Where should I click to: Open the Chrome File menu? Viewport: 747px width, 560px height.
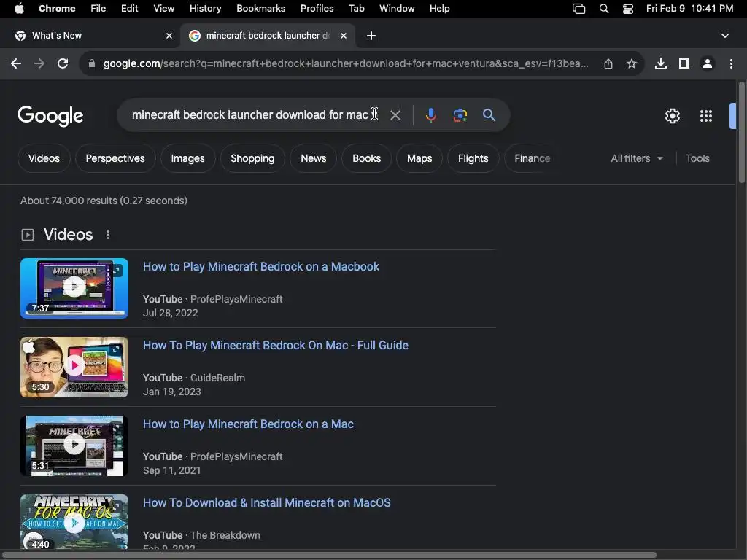point(98,9)
